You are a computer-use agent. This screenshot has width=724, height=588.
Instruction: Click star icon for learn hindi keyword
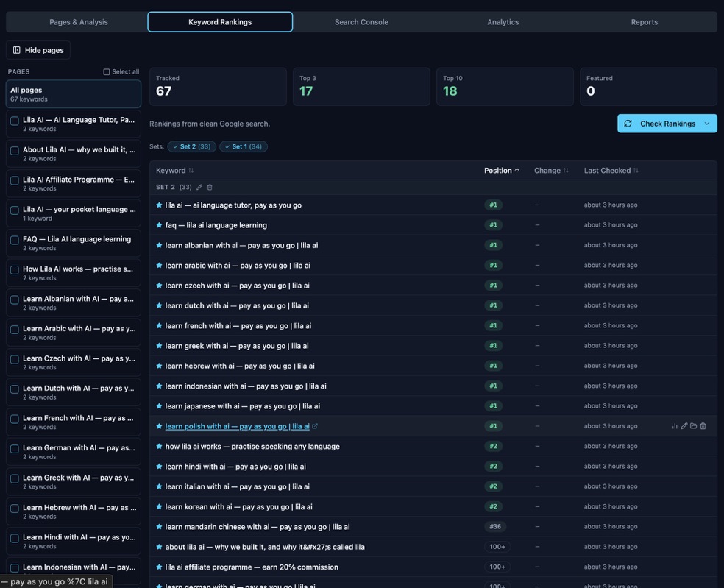[159, 467]
